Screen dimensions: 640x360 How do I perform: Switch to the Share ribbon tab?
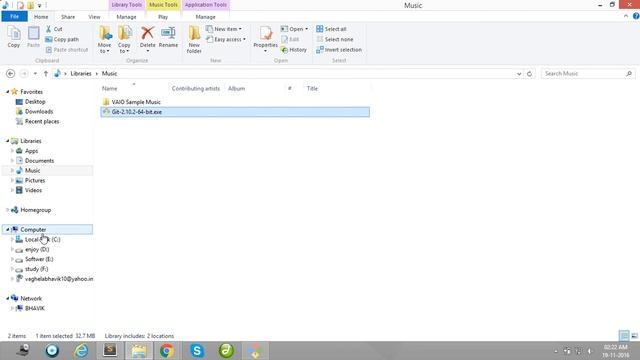click(x=68, y=17)
